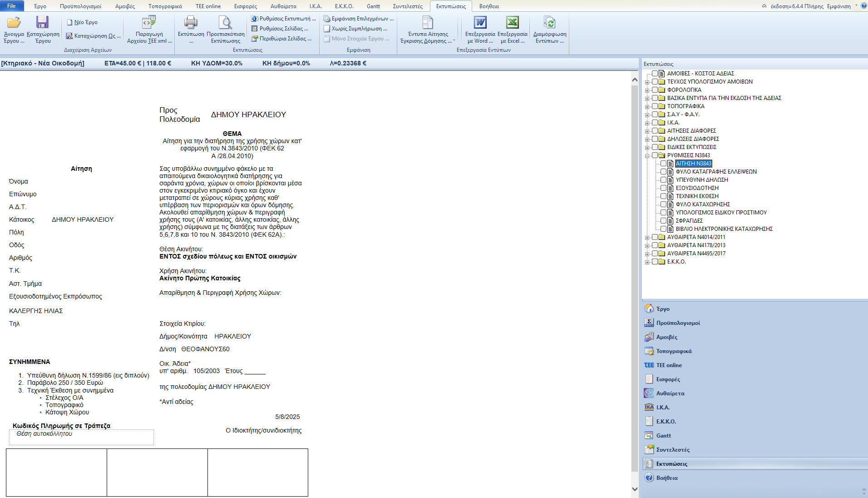Check the ΑΙΤΗΣΗ Ν3843 checkbox

[663, 164]
